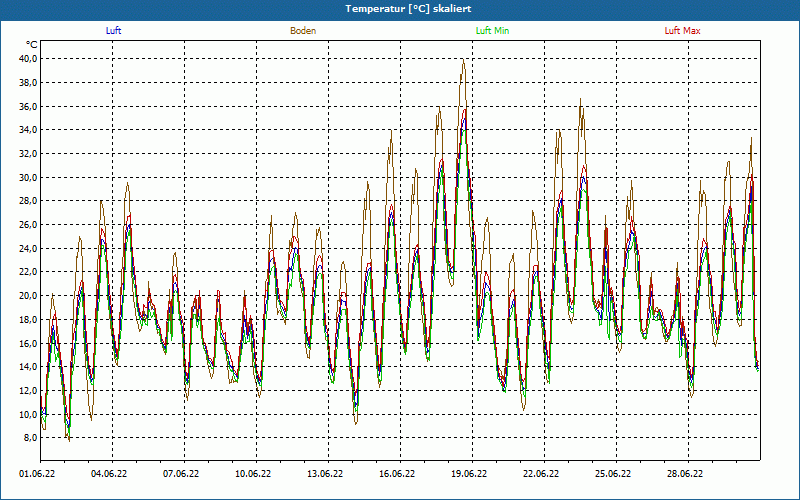This screenshot has height=500, width=800.
Task: Click the 07.06.22 date label
Action: tap(181, 474)
